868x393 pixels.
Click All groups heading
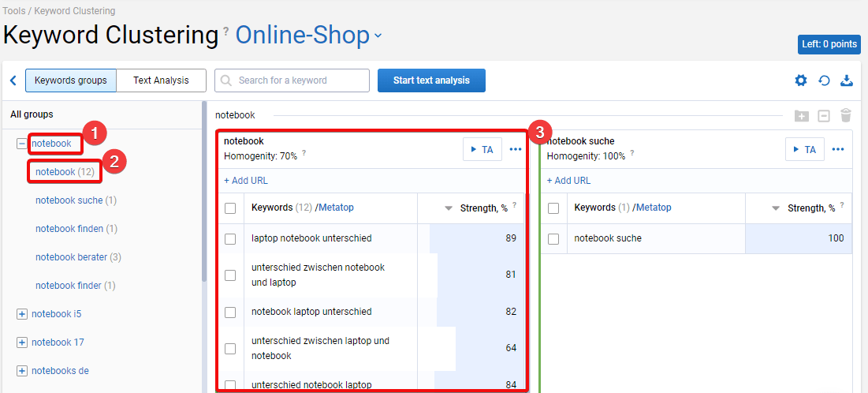point(32,114)
